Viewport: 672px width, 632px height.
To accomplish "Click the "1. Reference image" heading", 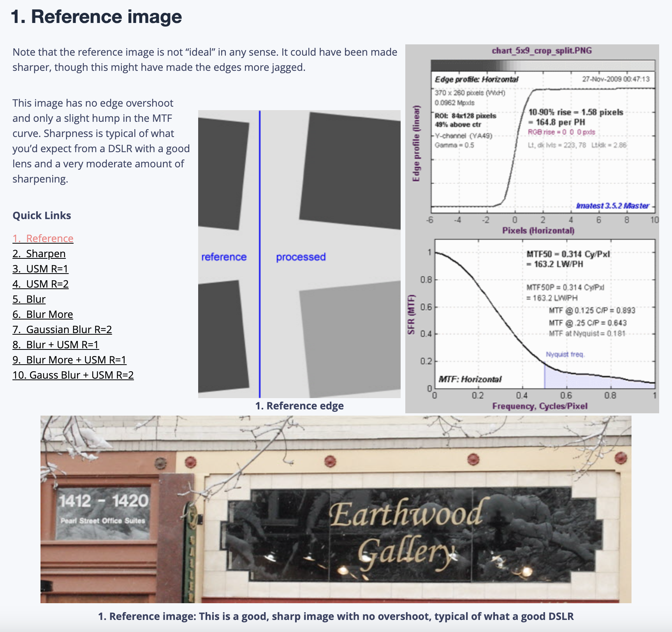I will click(x=97, y=17).
